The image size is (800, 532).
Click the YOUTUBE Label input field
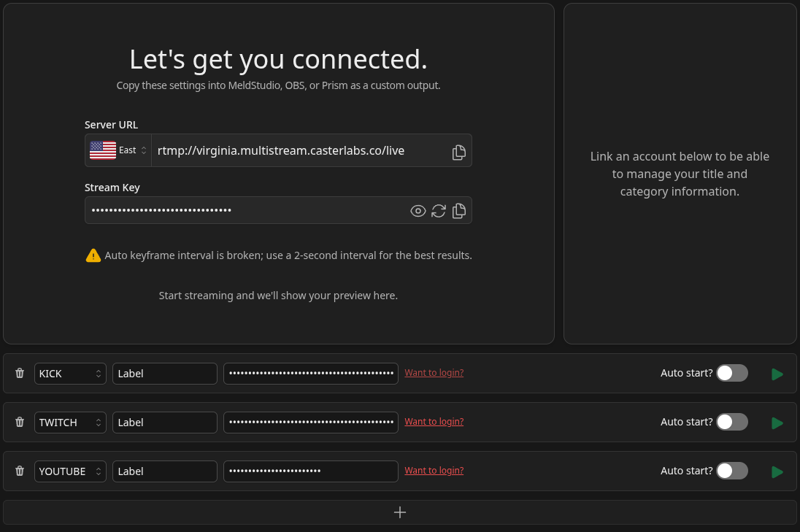[164, 471]
